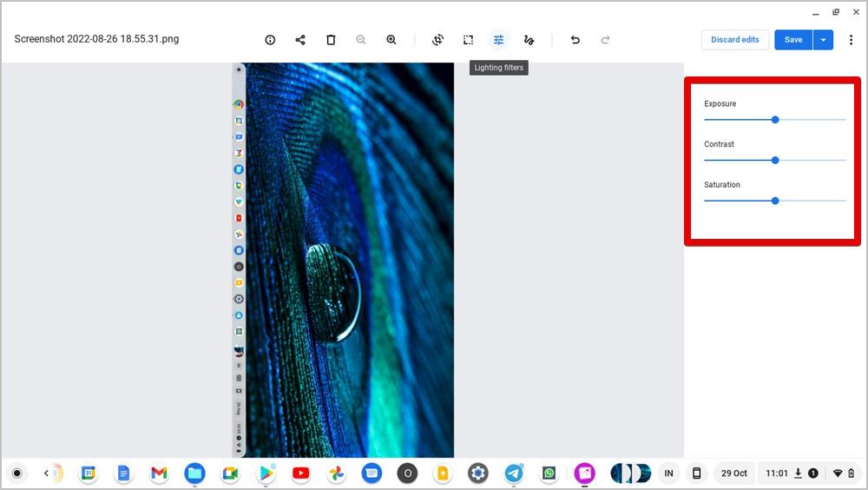Open the dark O app on shelf
This screenshot has width=868, height=490.
pyautogui.click(x=407, y=473)
